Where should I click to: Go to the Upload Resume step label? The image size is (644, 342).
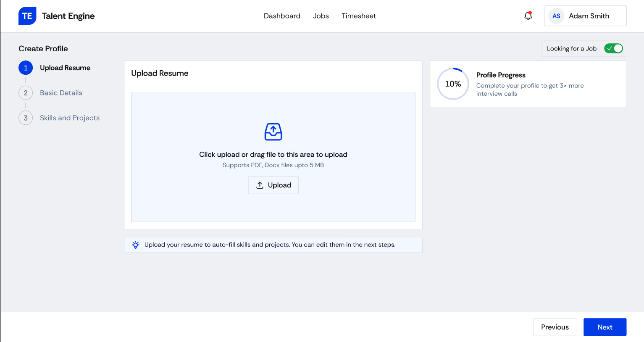click(x=65, y=68)
